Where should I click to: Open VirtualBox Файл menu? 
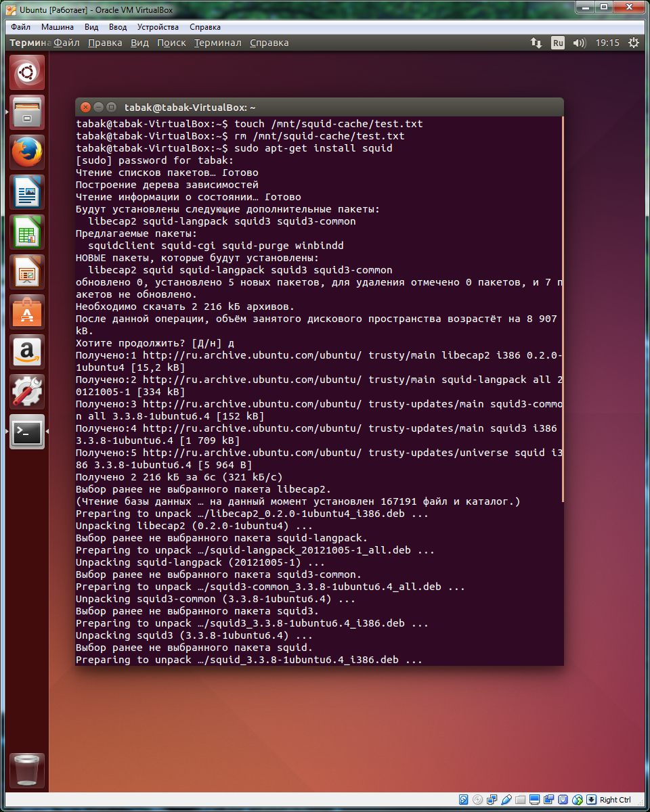20,27
